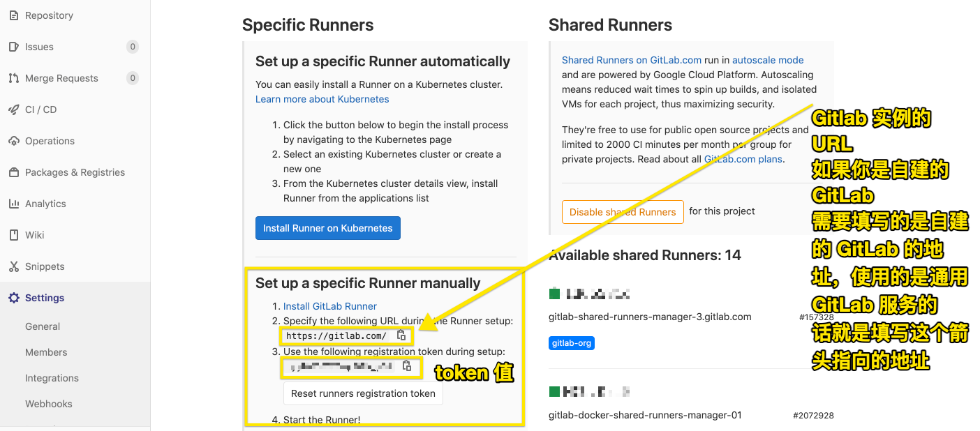This screenshot has height=431, width=980.
Task: Click the gitlab-org tag label
Action: [572, 343]
